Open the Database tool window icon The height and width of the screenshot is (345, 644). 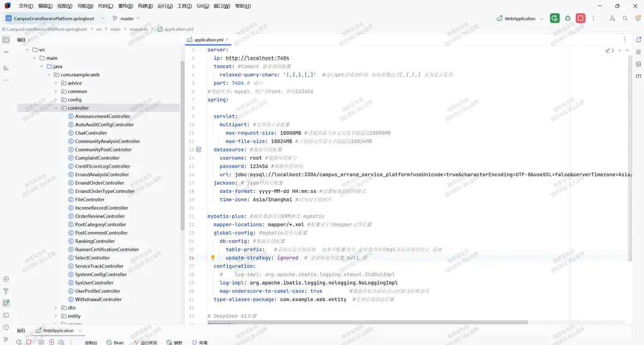pyautogui.click(x=638, y=64)
